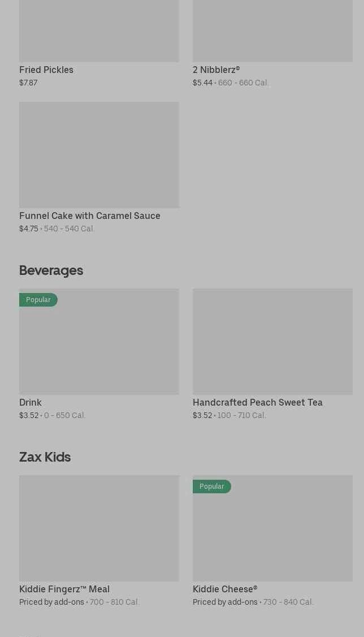Viewport: 364px width, 637px height.
Task: Click the Popular badge on Drink
Action: coord(38,300)
